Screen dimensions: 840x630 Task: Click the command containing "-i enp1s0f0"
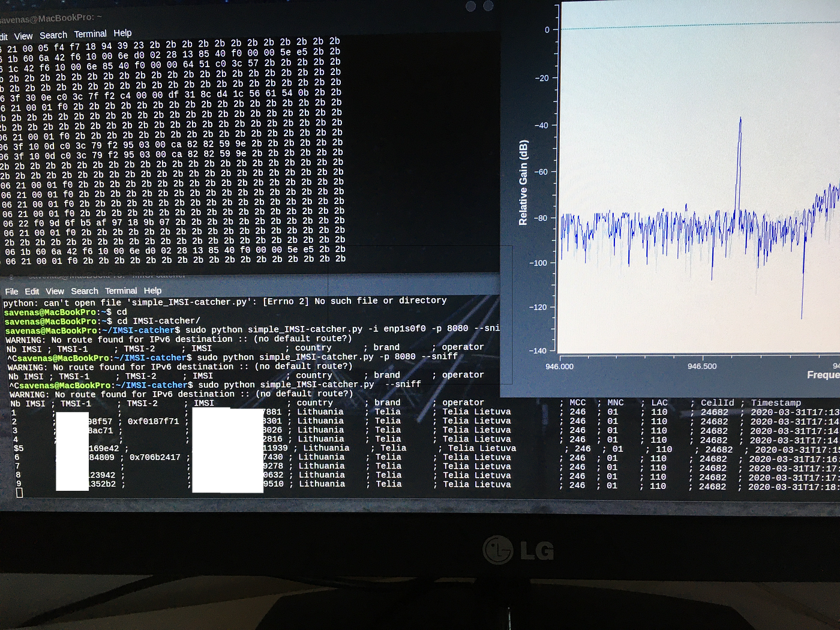(342, 329)
